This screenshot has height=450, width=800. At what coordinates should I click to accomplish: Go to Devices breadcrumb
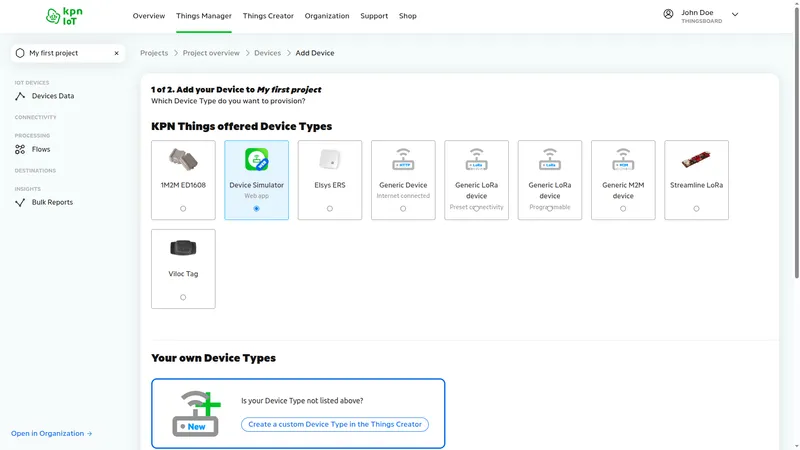[x=267, y=53]
